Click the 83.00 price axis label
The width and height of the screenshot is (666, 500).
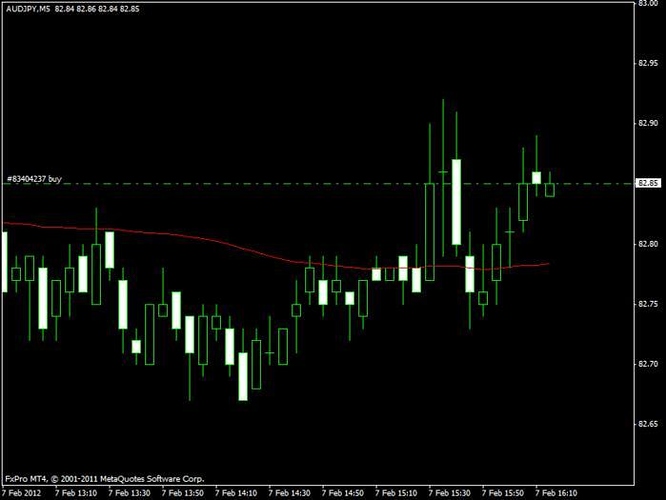[648, 3]
